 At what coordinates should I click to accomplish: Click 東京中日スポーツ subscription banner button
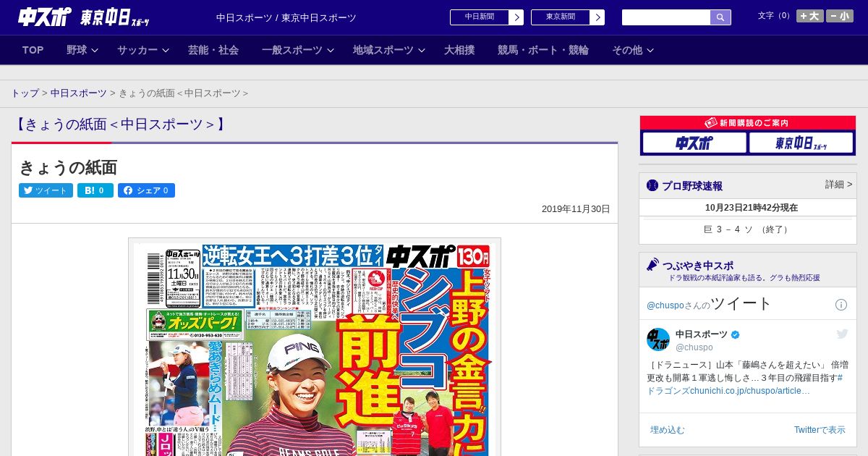pyautogui.click(x=801, y=143)
